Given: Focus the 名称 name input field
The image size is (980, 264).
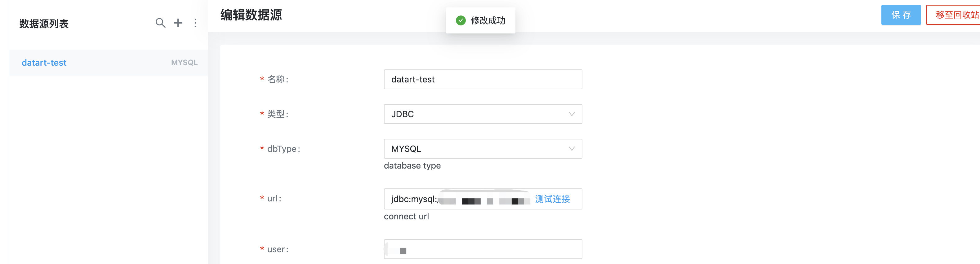Looking at the screenshot, I should [x=483, y=79].
